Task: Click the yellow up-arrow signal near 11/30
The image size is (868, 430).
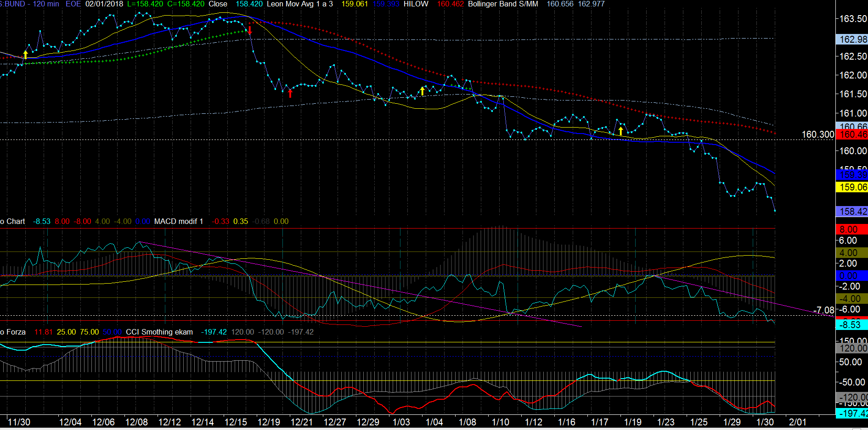Action: click(x=26, y=55)
